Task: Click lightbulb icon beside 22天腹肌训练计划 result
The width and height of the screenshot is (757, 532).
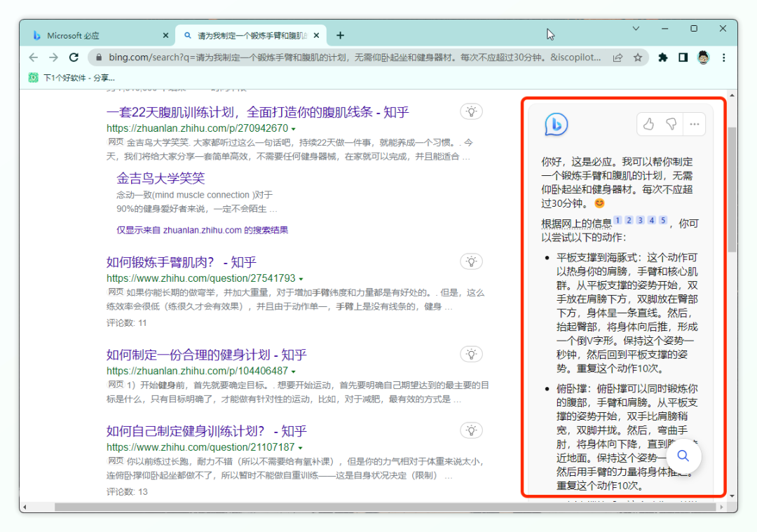Action: point(472,111)
